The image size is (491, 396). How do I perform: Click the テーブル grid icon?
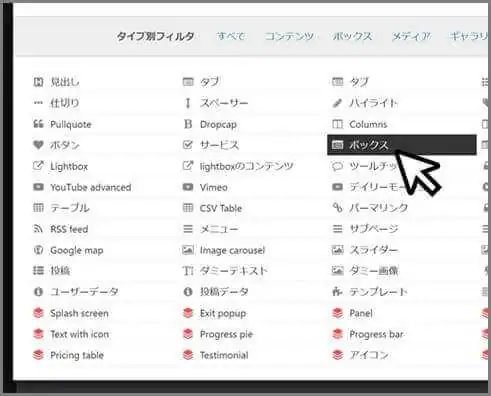point(38,208)
